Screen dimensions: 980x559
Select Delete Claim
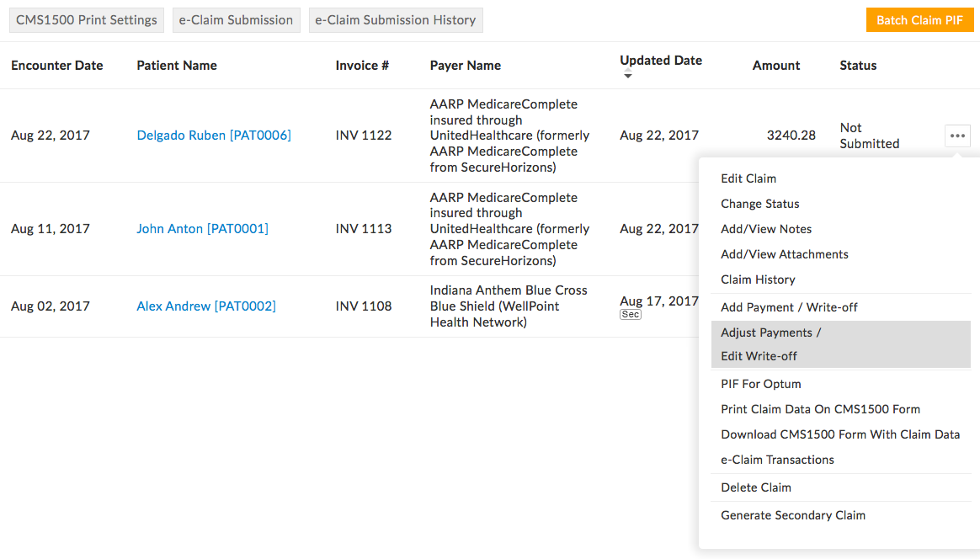coord(755,487)
